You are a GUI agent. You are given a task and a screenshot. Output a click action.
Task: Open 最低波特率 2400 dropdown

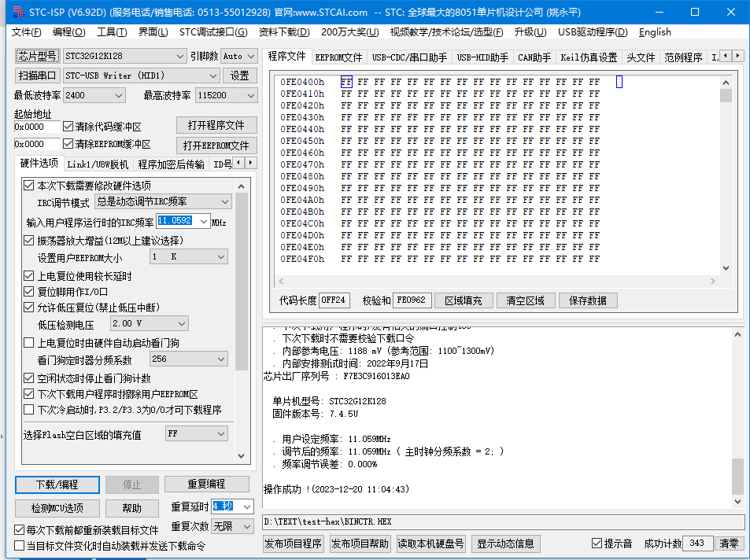click(94, 95)
